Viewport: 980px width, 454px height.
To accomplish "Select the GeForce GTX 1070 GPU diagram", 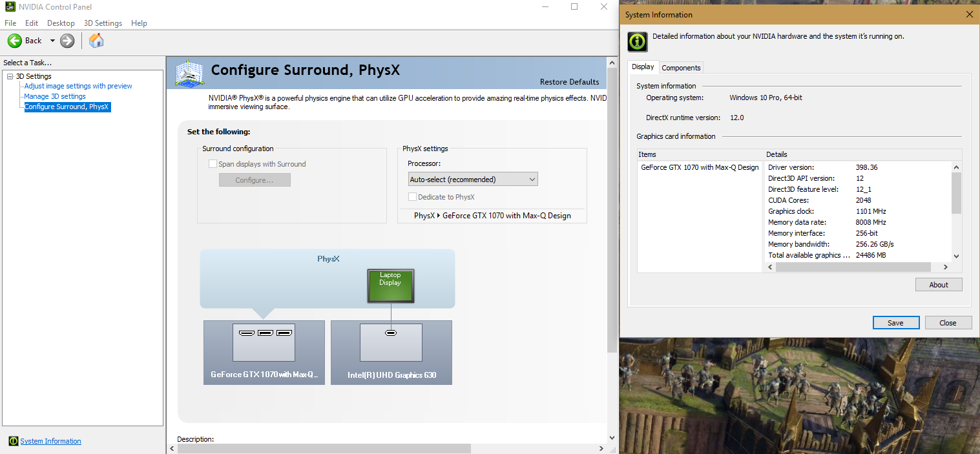I will [x=264, y=352].
